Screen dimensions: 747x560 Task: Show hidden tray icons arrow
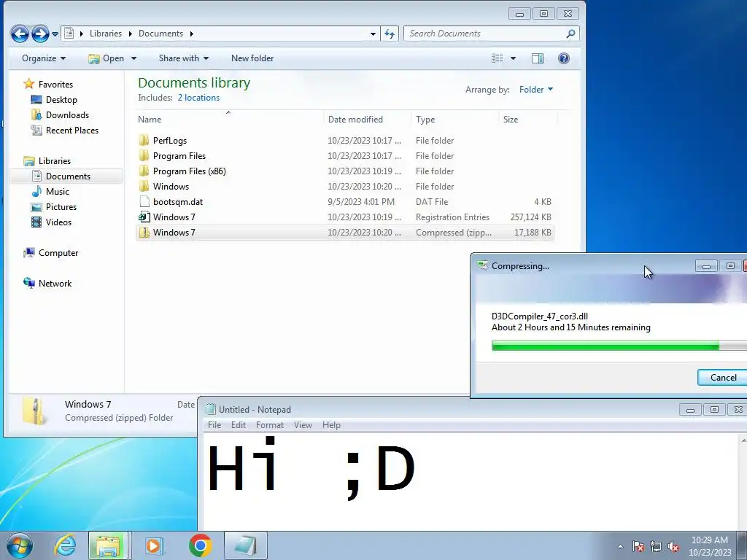tap(620, 546)
